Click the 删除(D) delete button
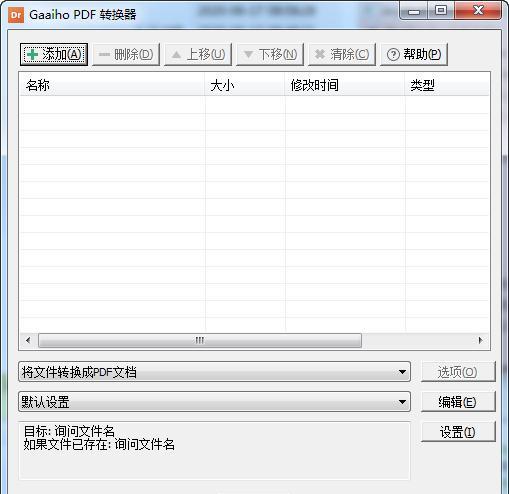 pos(126,54)
